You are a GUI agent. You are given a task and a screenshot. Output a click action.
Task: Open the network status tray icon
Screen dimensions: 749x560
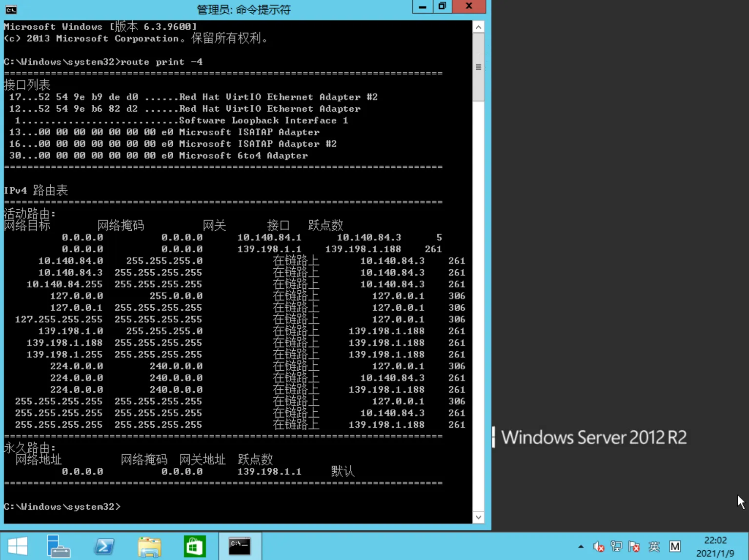tap(616, 547)
